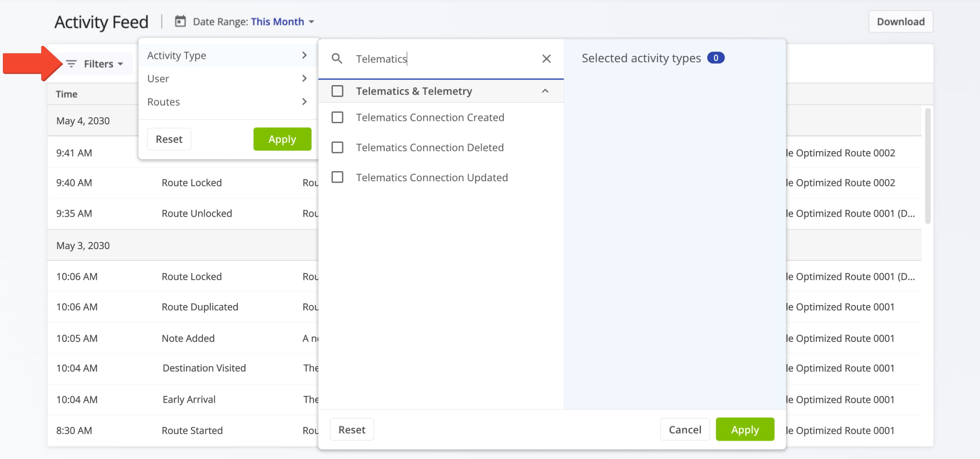The height and width of the screenshot is (459, 980).
Task: Expand User submenu arrow
Action: (x=304, y=78)
